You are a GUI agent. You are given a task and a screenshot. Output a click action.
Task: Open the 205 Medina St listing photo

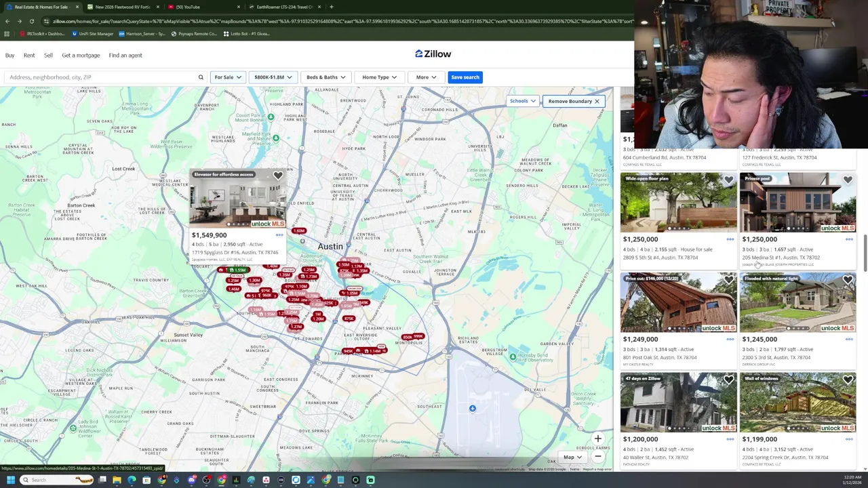point(797,203)
